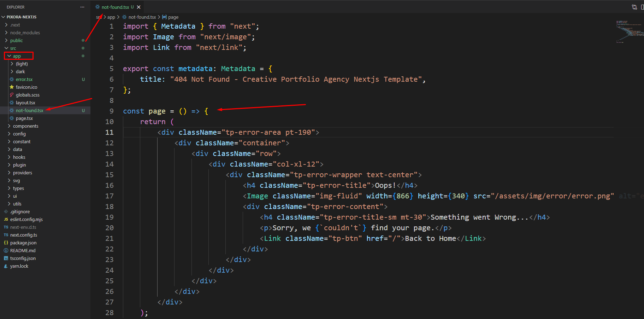Expand the hooks folder

coord(9,157)
